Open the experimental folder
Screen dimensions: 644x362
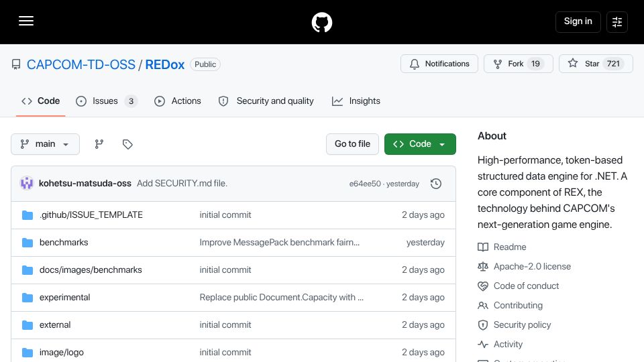pyautogui.click(x=64, y=298)
